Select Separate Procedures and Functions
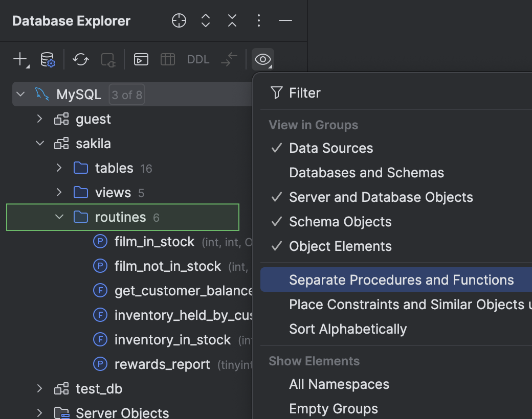The height and width of the screenshot is (419, 532). pos(401,280)
